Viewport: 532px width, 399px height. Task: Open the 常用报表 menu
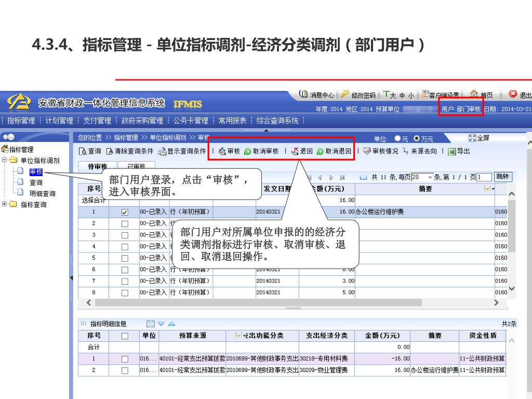click(232, 121)
